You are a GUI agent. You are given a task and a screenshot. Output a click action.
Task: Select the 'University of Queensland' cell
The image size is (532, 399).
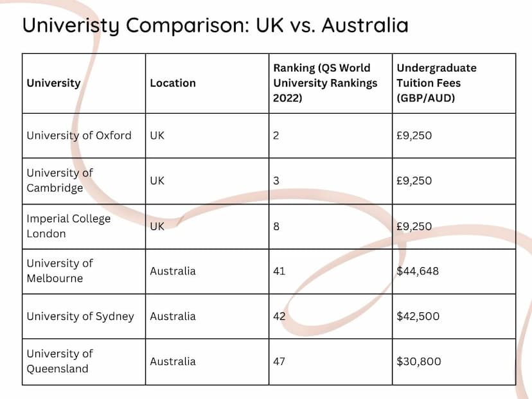click(84, 362)
